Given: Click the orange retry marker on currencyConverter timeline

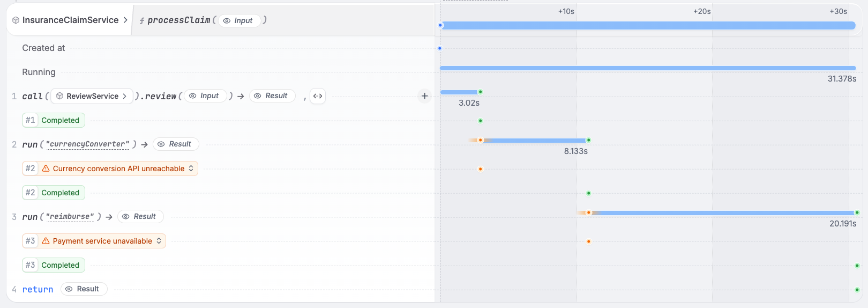Looking at the screenshot, I should pos(481,140).
